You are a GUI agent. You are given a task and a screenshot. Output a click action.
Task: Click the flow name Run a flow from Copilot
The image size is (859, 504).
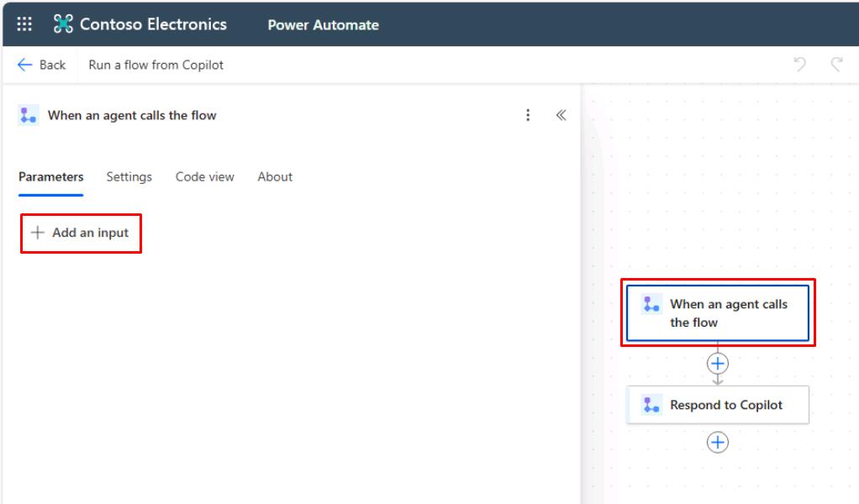(156, 65)
